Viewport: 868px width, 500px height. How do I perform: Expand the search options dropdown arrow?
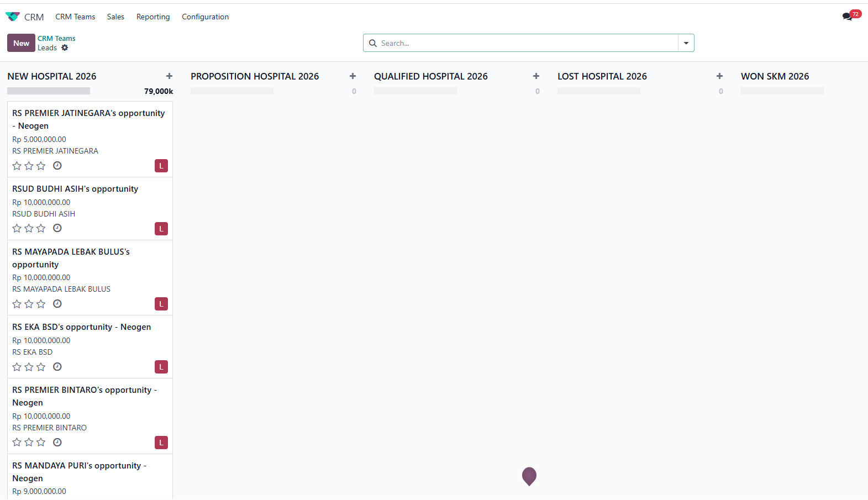pos(686,43)
